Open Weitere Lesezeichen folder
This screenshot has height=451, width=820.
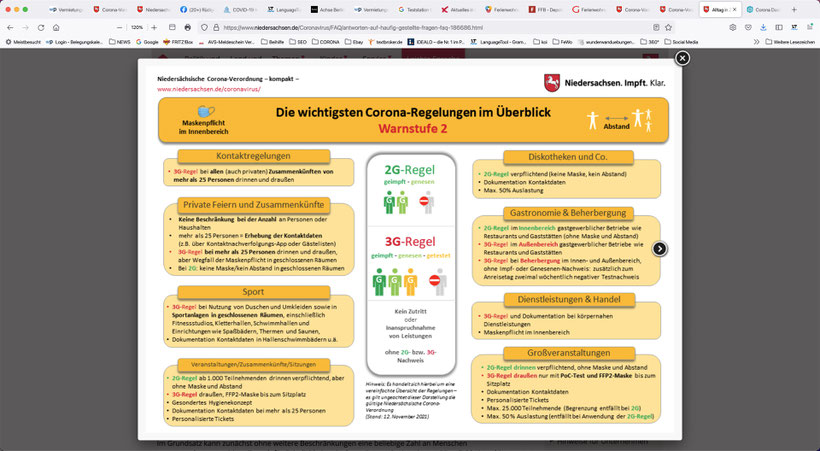[x=790, y=42]
